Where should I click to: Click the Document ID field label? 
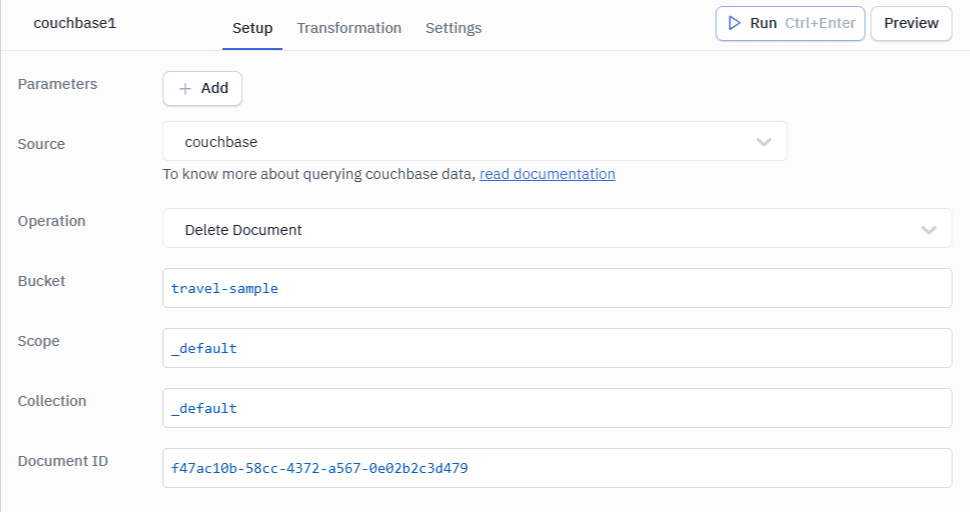tap(63, 461)
